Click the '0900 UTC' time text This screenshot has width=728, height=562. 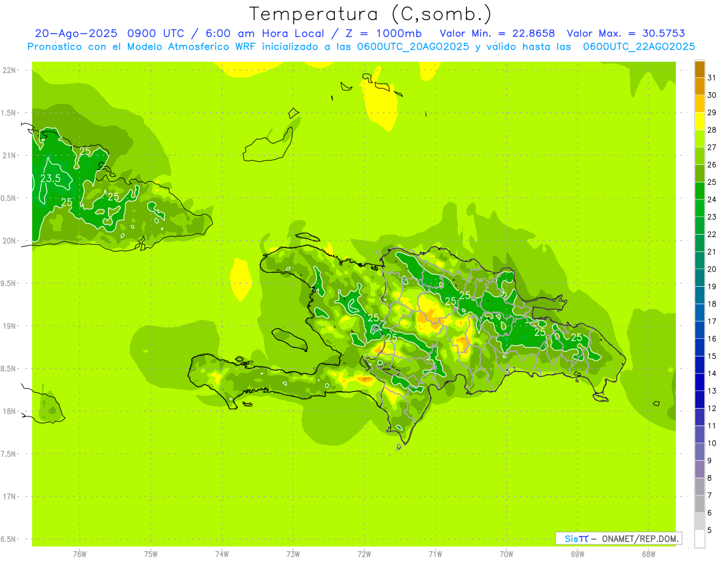pos(157,33)
